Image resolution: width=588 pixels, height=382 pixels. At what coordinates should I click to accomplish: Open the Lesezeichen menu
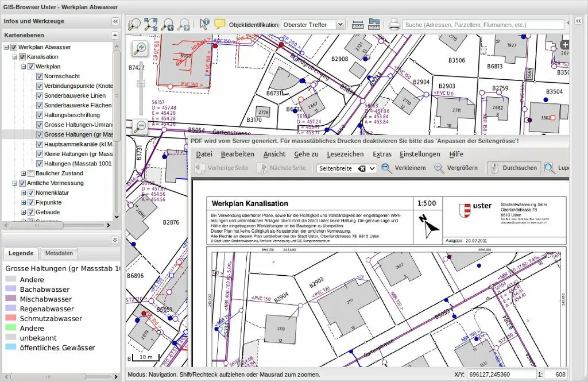(345, 154)
